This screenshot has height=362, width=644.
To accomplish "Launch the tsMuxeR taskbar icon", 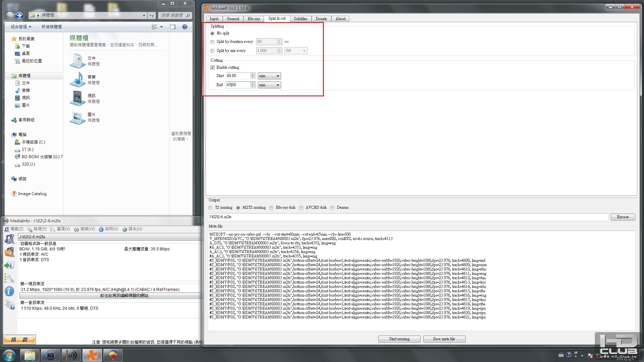I will [x=92, y=355].
